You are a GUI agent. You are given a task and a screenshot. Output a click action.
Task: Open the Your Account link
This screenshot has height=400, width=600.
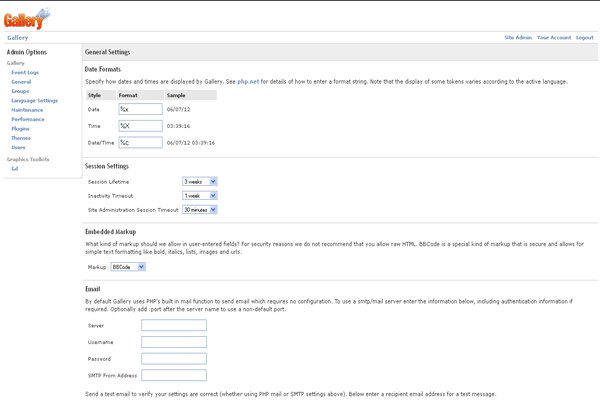pos(554,37)
